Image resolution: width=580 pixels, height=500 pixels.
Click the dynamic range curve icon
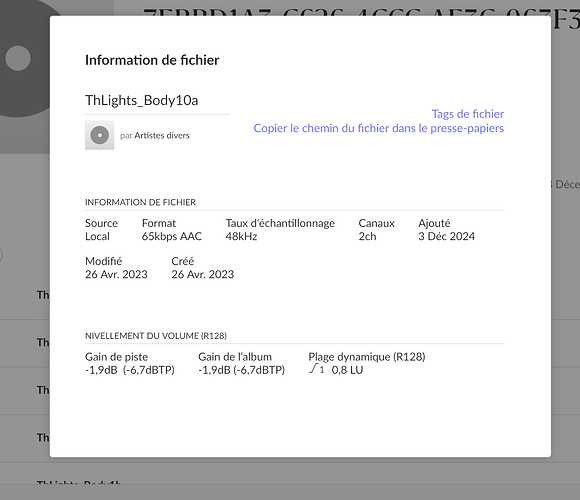click(317, 369)
